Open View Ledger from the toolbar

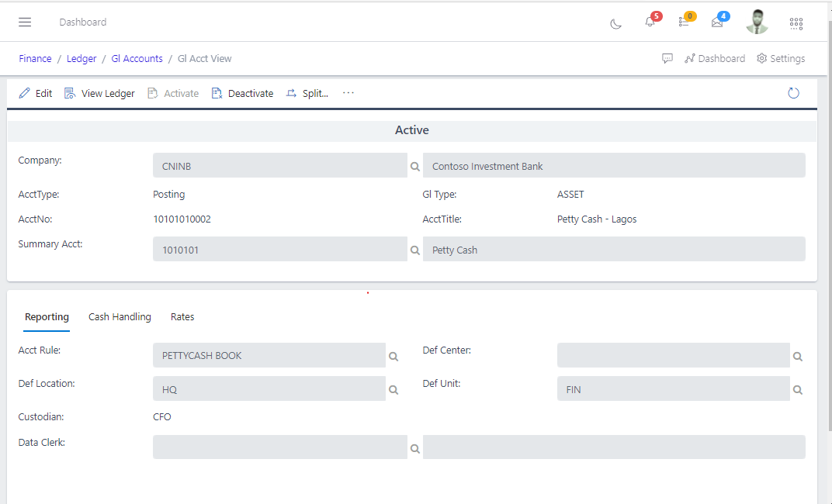click(x=99, y=93)
